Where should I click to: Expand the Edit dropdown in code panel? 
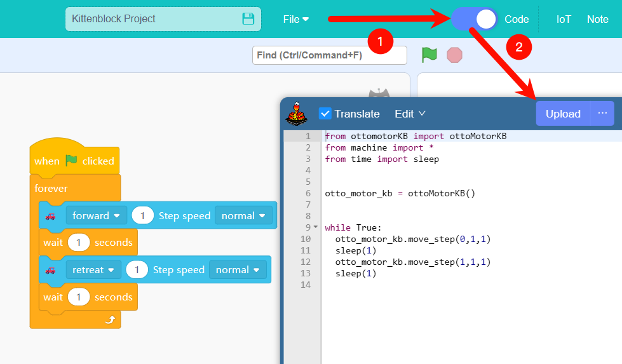point(410,114)
